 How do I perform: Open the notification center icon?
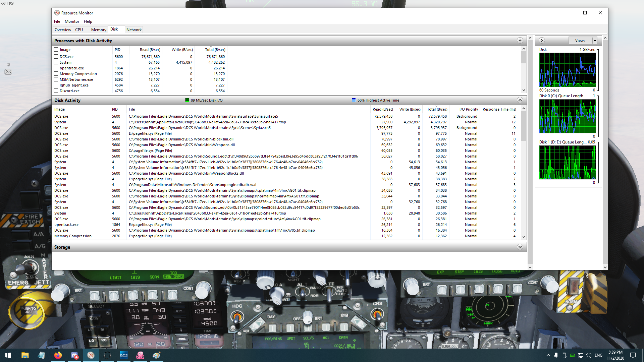pyautogui.click(x=633, y=355)
